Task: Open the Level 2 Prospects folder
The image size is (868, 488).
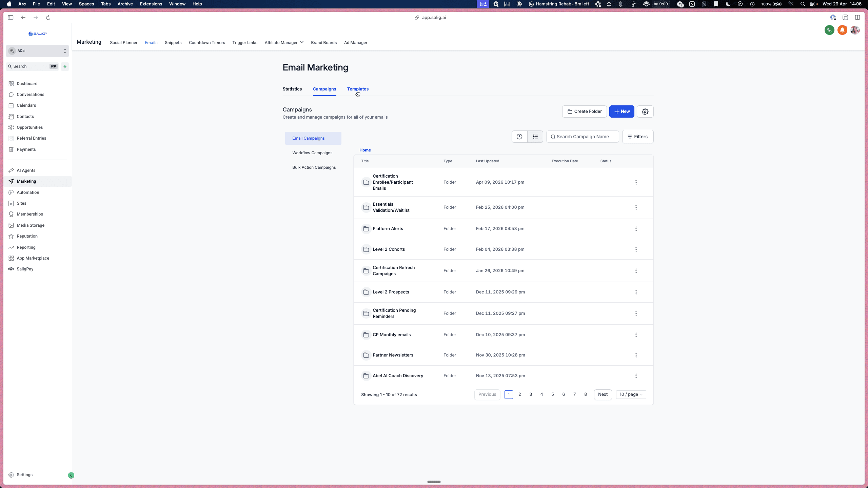Action: pyautogui.click(x=391, y=292)
